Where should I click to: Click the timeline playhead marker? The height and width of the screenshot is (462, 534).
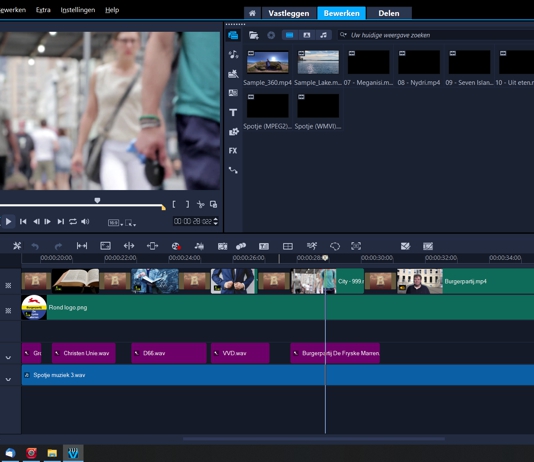click(x=325, y=258)
